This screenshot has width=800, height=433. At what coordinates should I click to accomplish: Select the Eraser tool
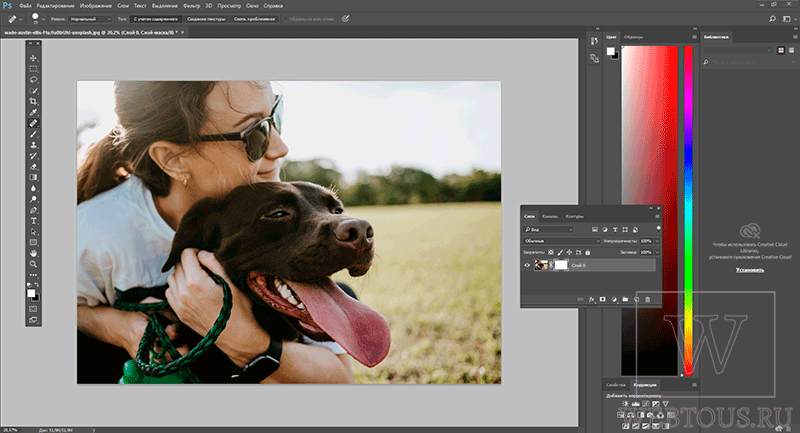coord(33,166)
